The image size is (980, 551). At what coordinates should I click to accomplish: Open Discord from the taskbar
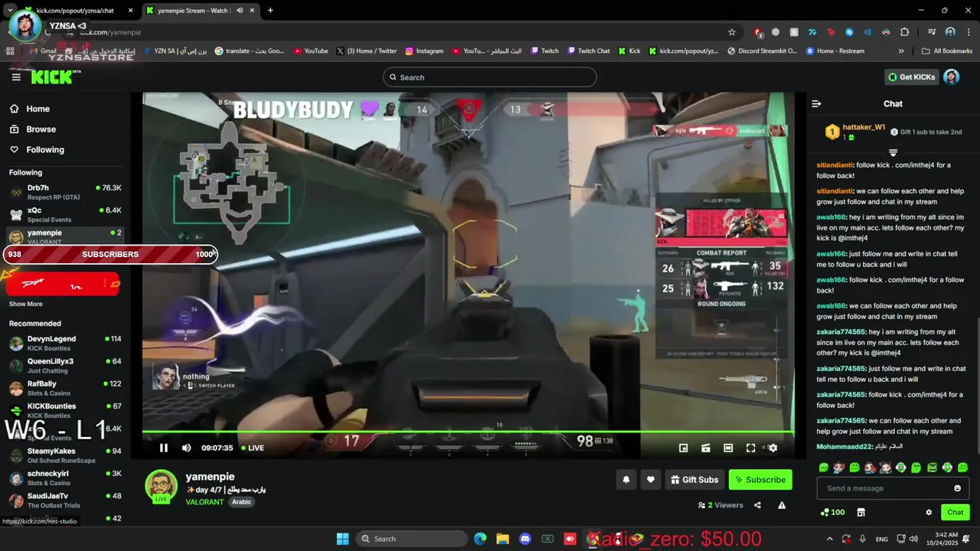click(x=524, y=539)
